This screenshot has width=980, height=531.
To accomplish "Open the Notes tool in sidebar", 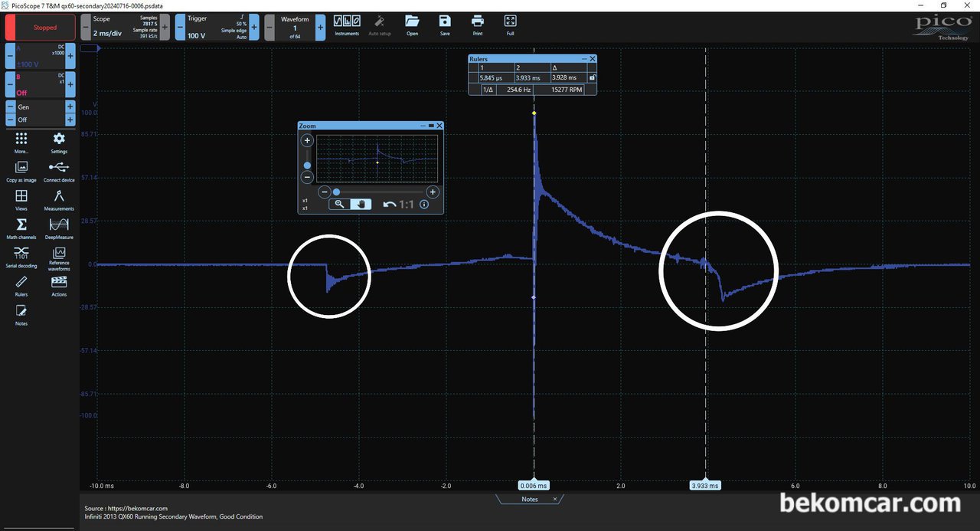I will (x=21, y=314).
